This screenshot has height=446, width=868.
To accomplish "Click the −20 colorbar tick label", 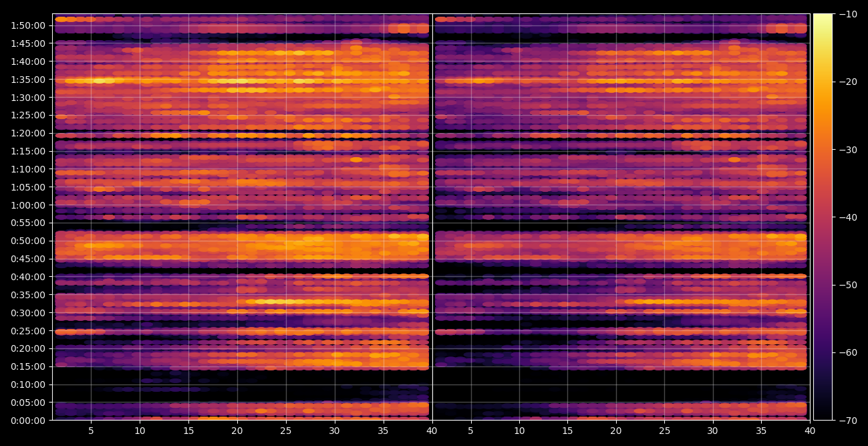I will click(x=848, y=82).
